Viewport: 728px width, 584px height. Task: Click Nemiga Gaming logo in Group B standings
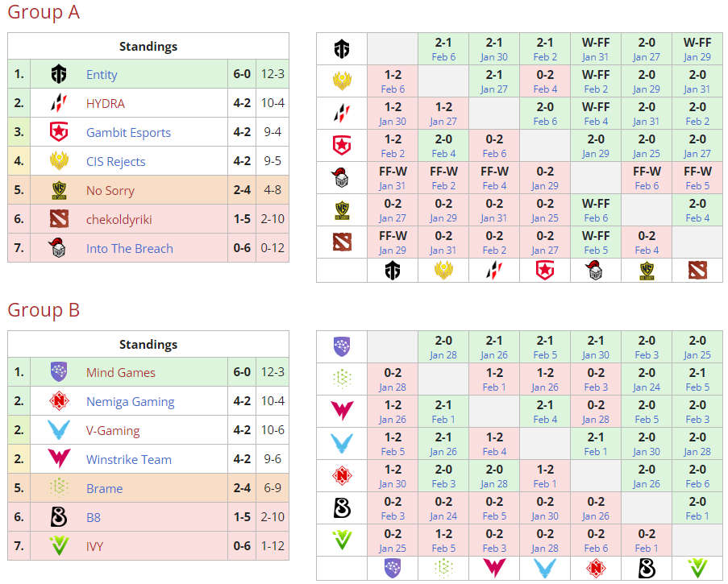click(x=59, y=402)
